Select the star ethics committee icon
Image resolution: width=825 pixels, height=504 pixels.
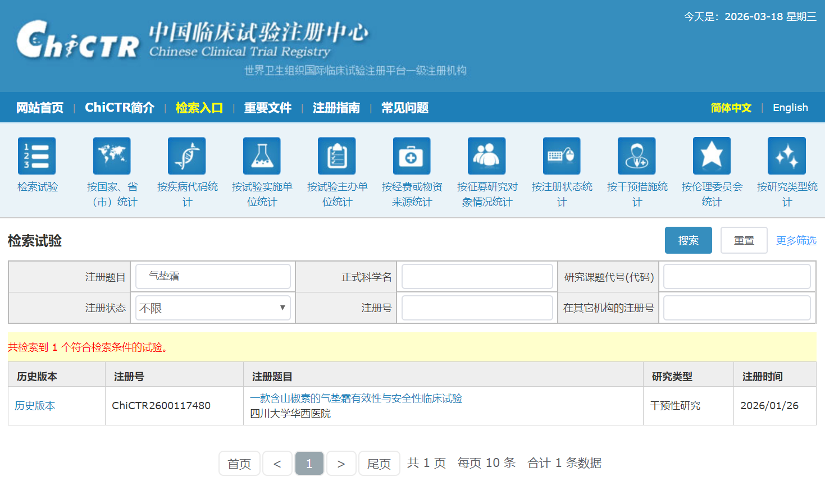click(x=712, y=156)
